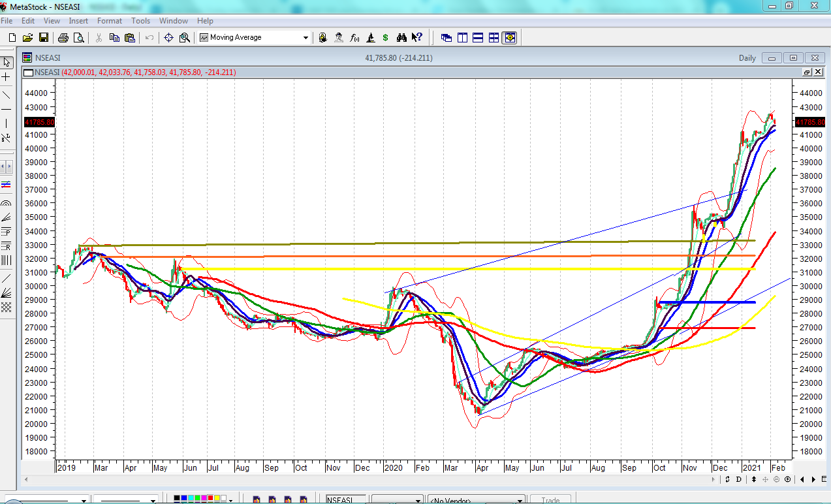
Task: Toggle the arrow select pointer tool
Action: 7,63
